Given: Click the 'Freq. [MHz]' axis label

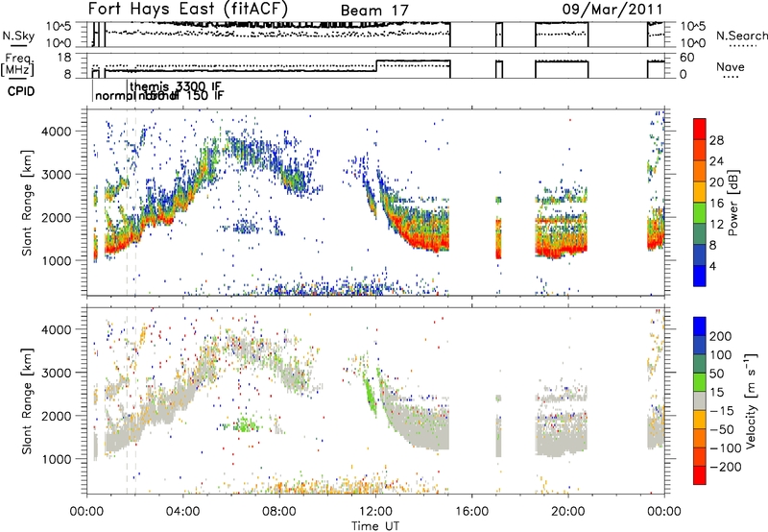Looking at the screenshot, I should pos(18,64).
